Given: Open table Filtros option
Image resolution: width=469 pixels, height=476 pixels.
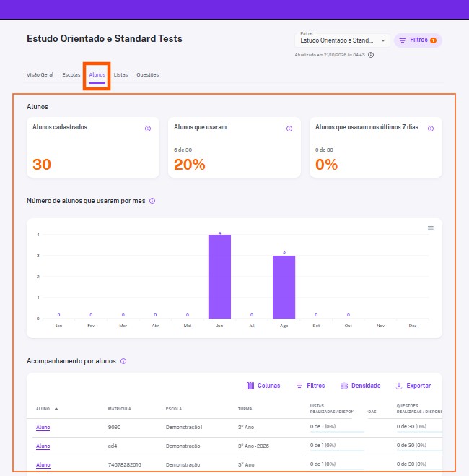Looking at the screenshot, I should [x=310, y=386].
